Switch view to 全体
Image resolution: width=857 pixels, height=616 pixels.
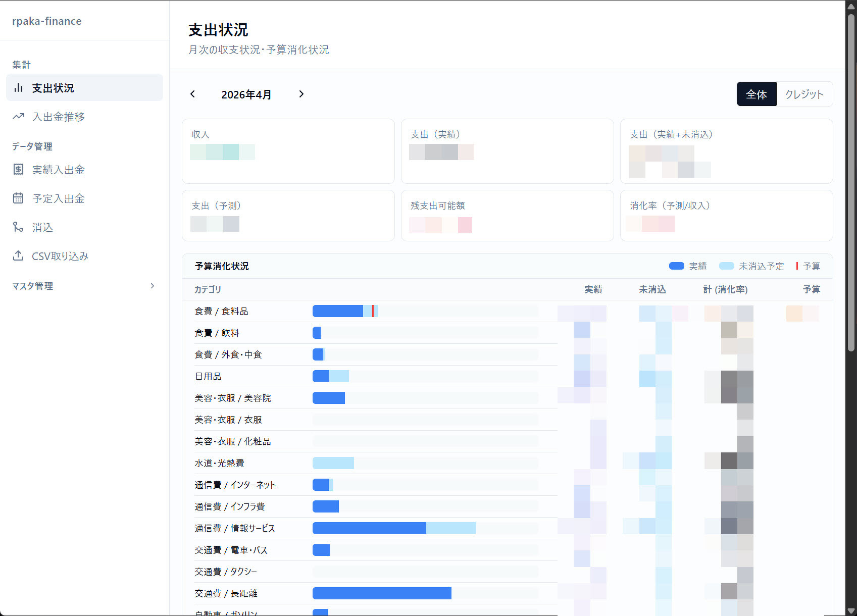(x=757, y=94)
